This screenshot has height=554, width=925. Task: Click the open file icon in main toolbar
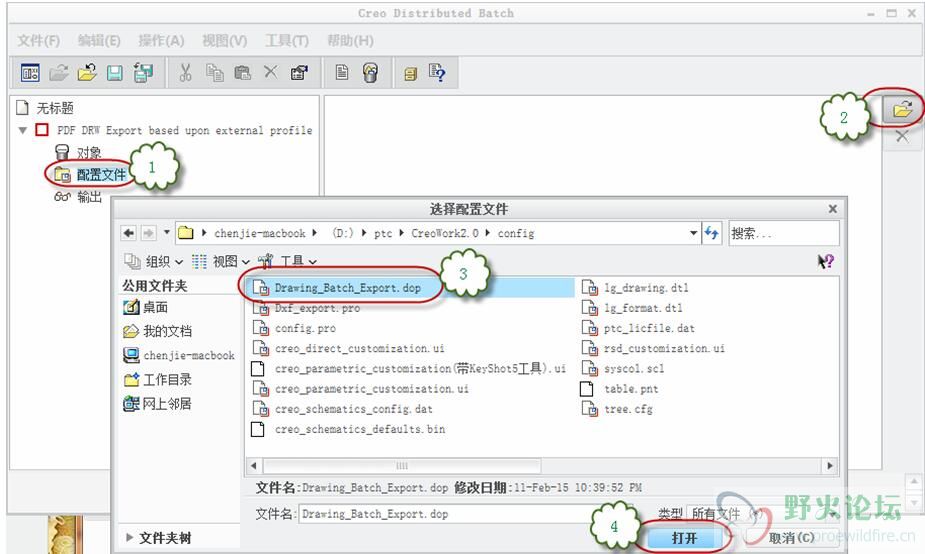[58, 73]
